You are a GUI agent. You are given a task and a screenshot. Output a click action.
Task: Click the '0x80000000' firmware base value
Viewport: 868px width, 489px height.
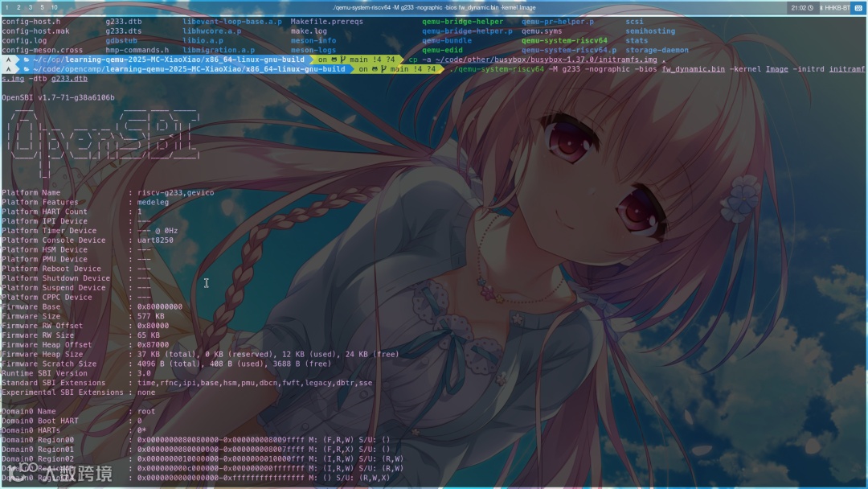pyautogui.click(x=160, y=306)
